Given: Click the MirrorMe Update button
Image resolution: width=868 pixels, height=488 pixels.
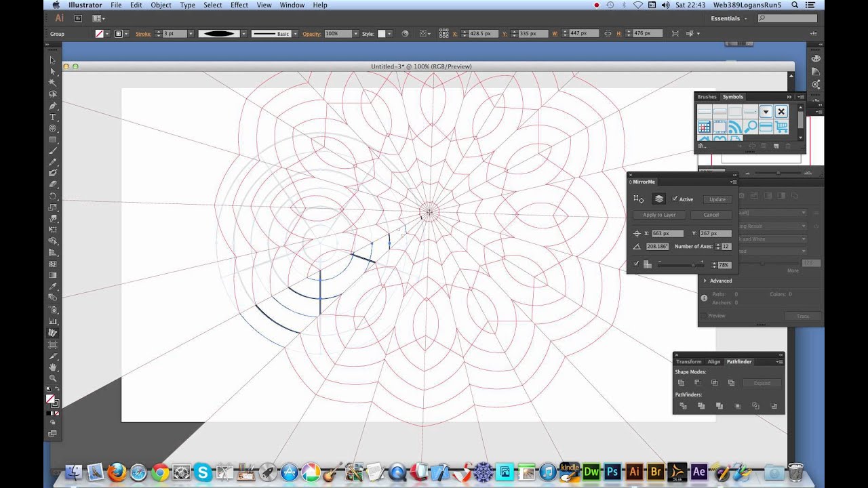Looking at the screenshot, I should 717,199.
